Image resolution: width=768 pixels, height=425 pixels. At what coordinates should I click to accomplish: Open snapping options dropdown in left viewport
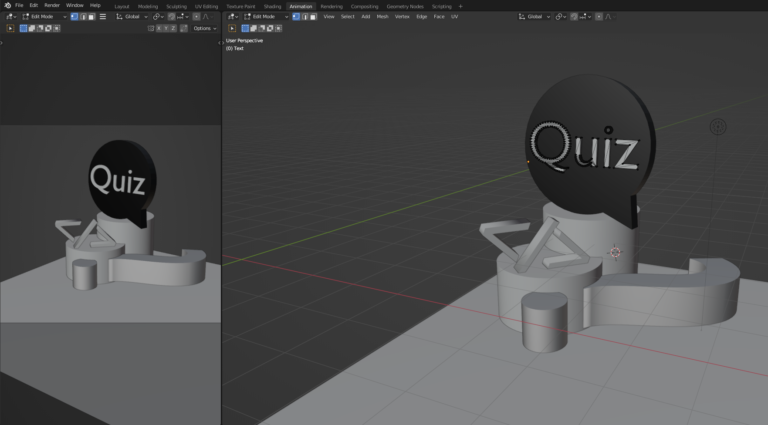click(183, 17)
